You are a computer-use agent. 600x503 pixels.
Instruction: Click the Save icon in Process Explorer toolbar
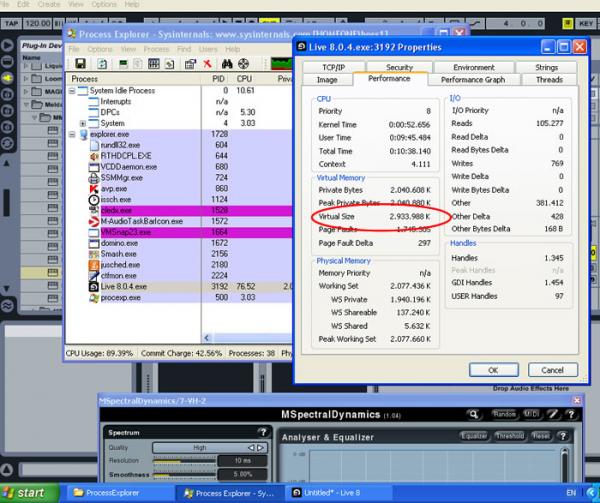pyautogui.click(x=80, y=63)
